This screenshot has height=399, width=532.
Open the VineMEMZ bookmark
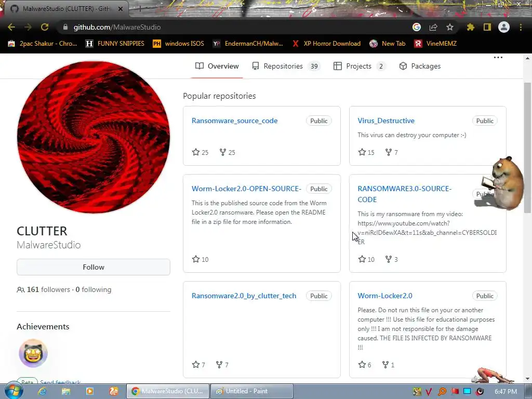tap(436, 44)
